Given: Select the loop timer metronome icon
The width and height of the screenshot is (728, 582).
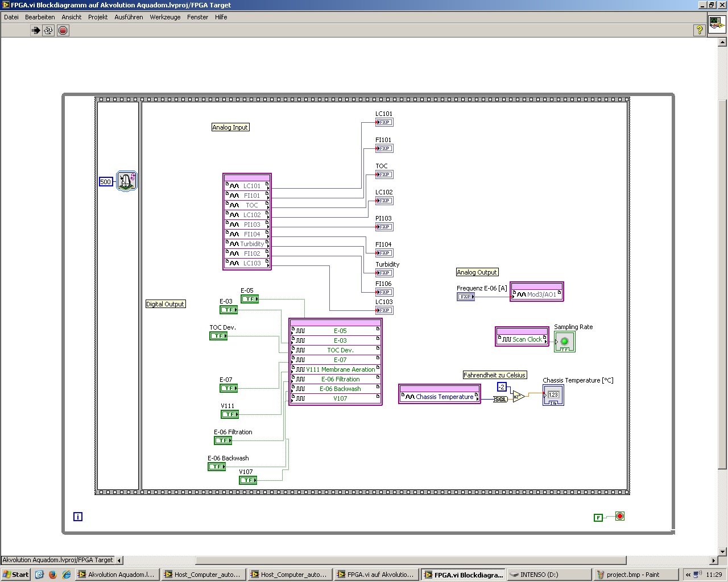Looking at the screenshot, I should click(127, 181).
